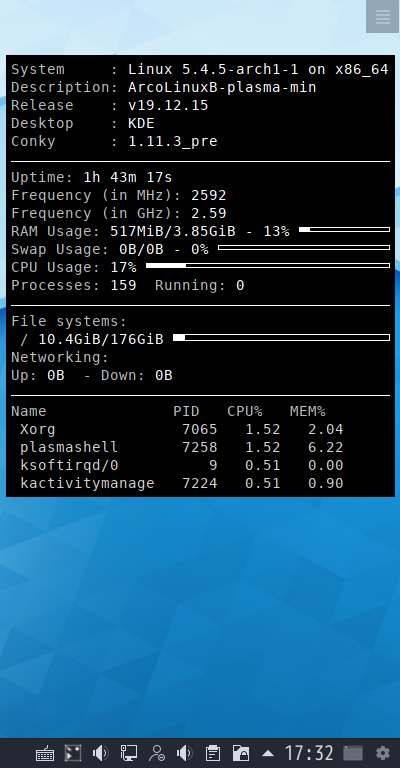Image resolution: width=400 pixels, height=768 pixels.
Task: Click the 'plasmashell' process name
Action: click(69, 448)
